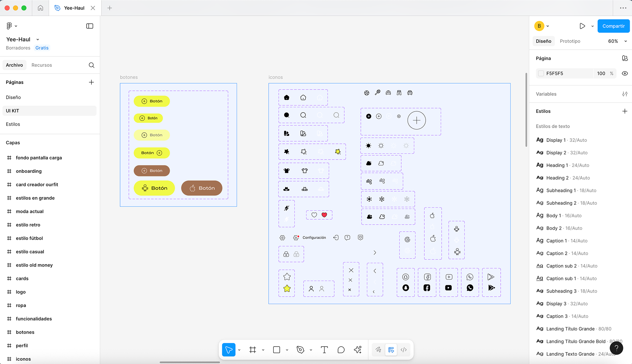The image size is (632, 364).
Task: Switch to Dev Mode code icon
Action: click(404, 350)
